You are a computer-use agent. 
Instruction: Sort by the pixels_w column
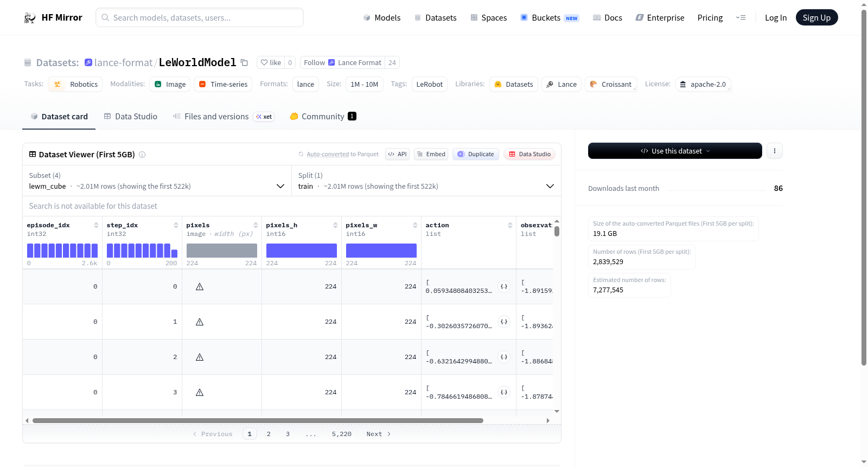coord(415,225)
